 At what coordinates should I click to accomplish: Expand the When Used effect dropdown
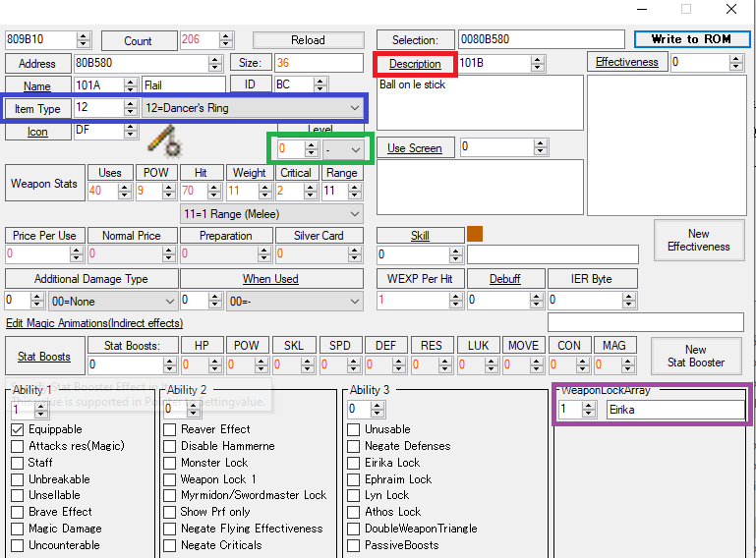[354, 302]
